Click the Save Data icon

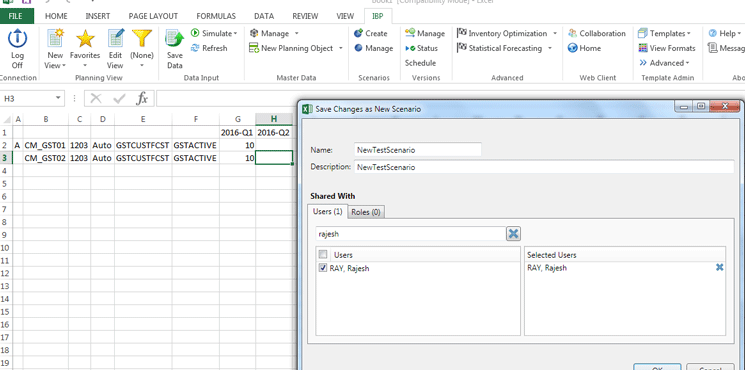tap(174, 39)
